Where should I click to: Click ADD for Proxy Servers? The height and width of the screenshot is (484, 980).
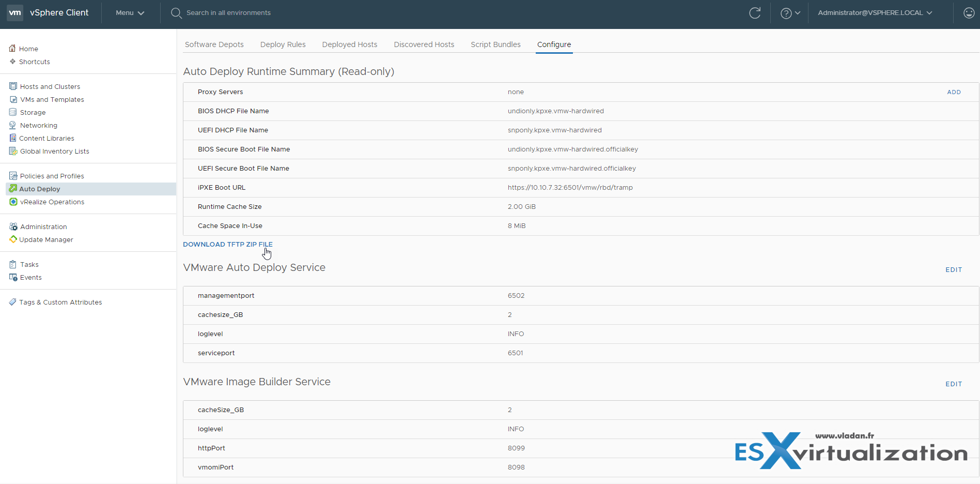pos(954,92)
